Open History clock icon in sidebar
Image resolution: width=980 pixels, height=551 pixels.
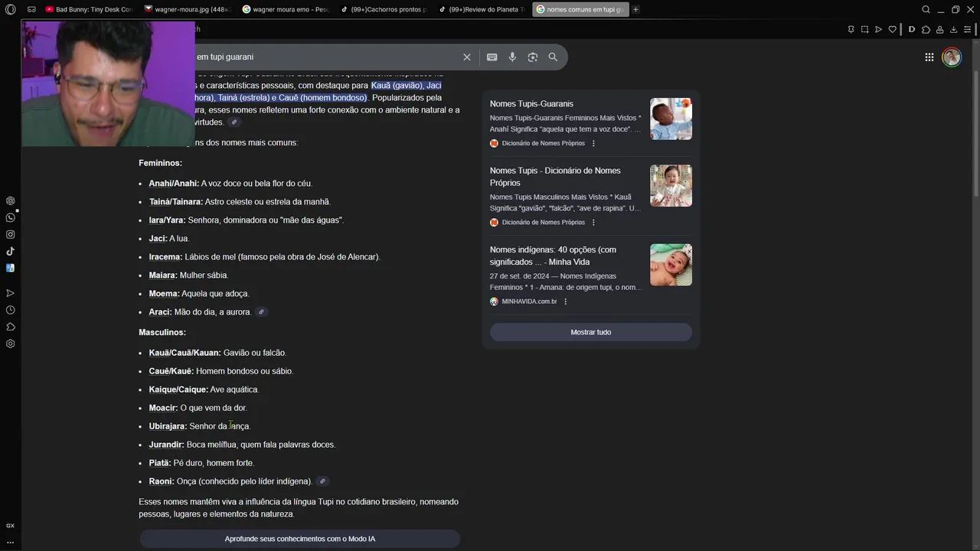[10, 310]
